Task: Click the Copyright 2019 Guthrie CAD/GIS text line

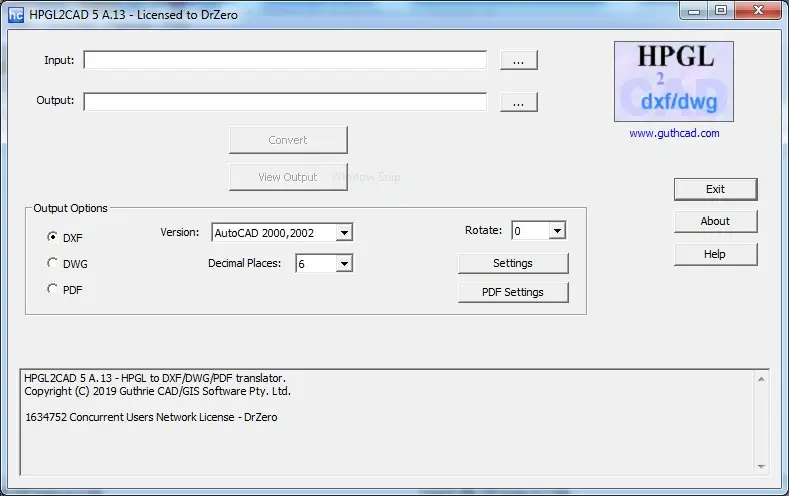Action: point(157,391)
